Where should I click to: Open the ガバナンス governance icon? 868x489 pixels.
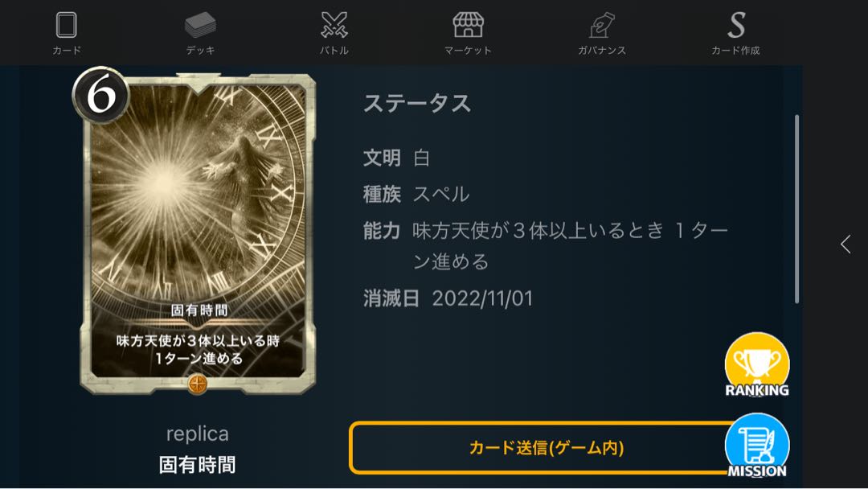click(x=602, y=25)
